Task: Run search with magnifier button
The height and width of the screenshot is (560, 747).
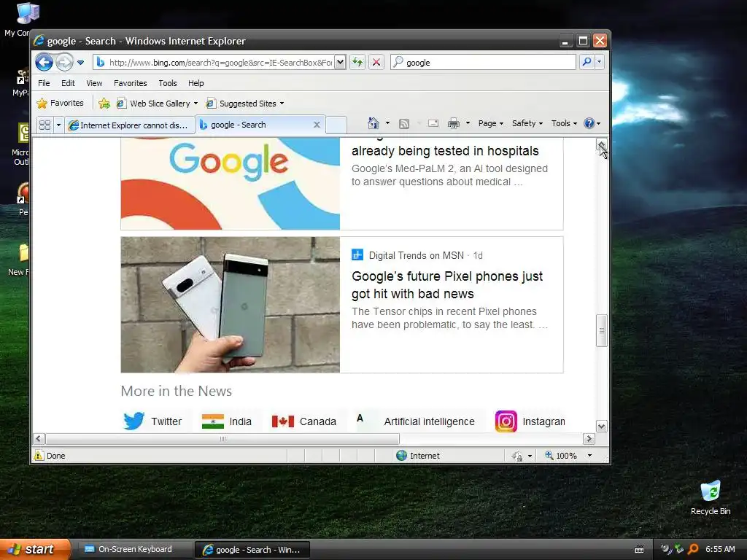Action: tap(587, 62)
